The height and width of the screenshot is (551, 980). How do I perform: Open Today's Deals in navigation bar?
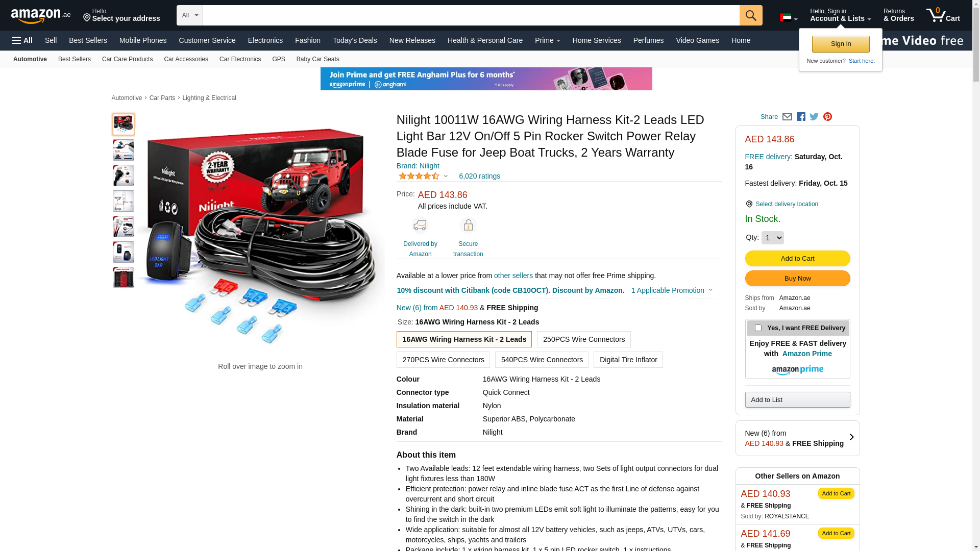(x=355, y=40)
